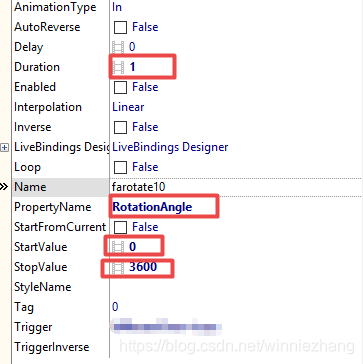Image resolution: width=363 pixels, height=364 pixels.
Task: Toggle the Loop checkbox
Action: click(x=120, y=167)
